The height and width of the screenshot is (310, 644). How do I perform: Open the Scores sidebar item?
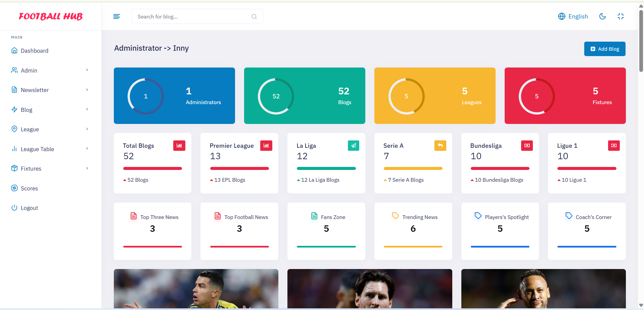(x=29, y=188)
